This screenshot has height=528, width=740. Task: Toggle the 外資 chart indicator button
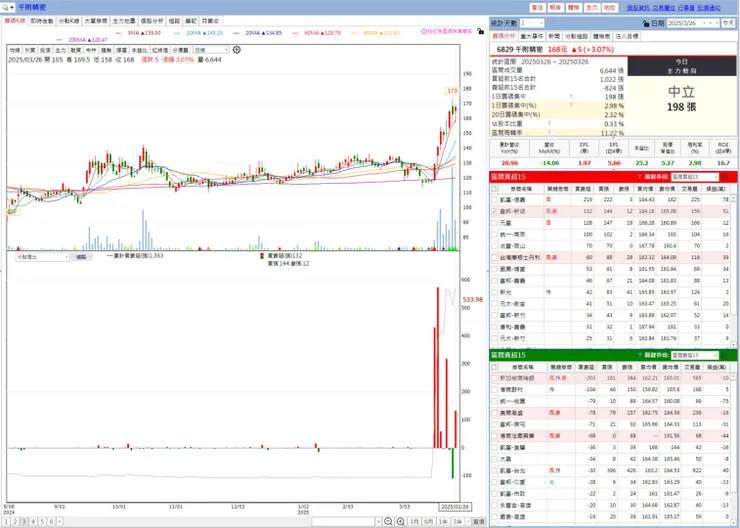30,50
